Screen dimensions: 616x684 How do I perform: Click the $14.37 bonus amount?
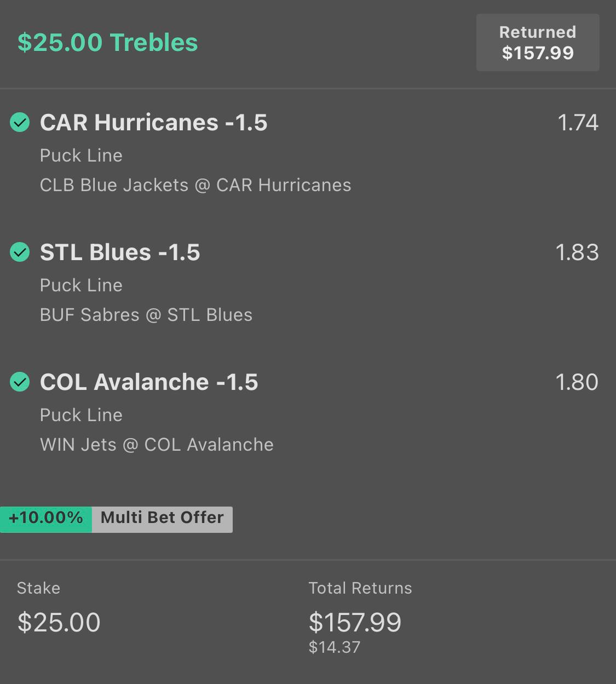(x=335, y=647)
